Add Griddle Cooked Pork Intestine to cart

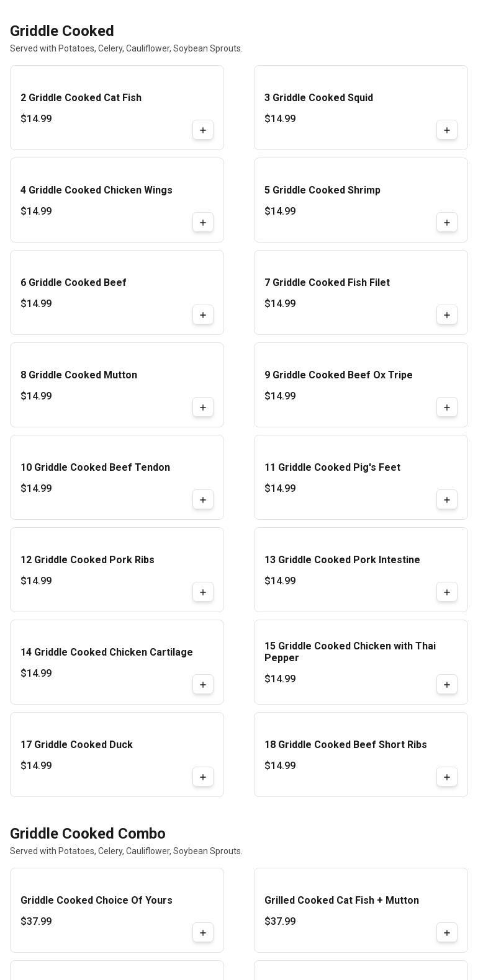coord(447,592)
